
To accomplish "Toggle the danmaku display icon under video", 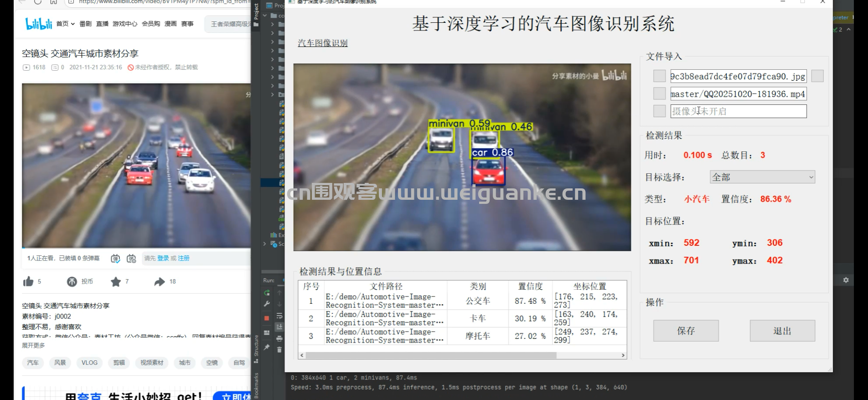I will (115, 259).
